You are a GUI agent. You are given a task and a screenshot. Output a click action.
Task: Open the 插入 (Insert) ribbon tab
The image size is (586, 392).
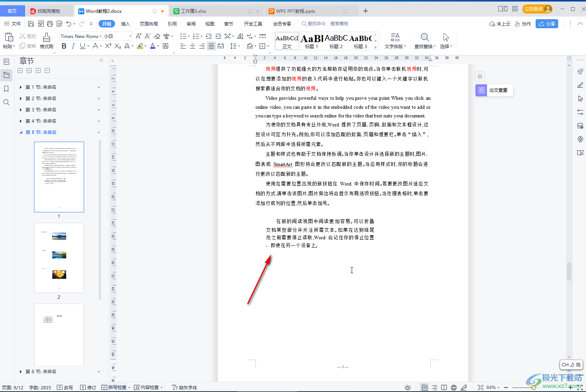coord(126,24)
